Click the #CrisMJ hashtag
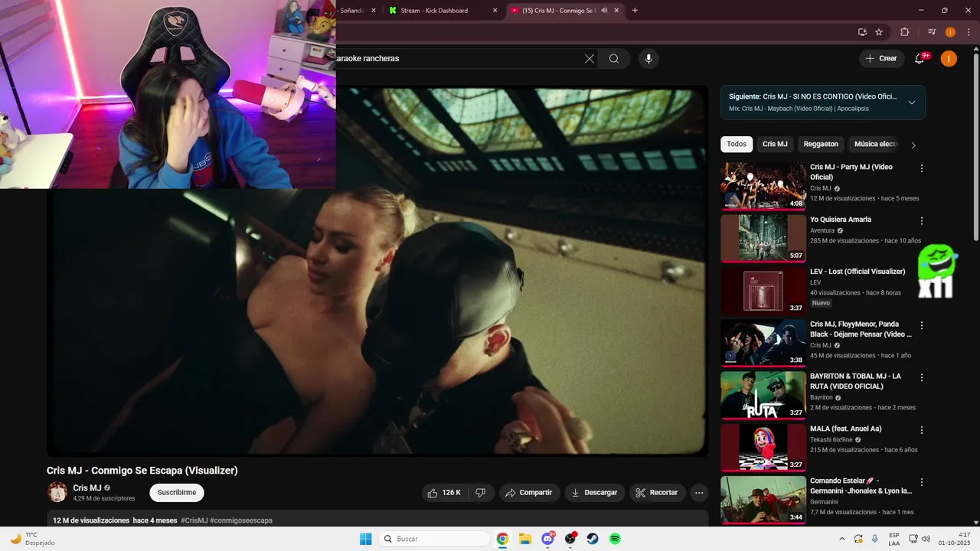The height and width of the screenshot is (551, 980). 194,520
